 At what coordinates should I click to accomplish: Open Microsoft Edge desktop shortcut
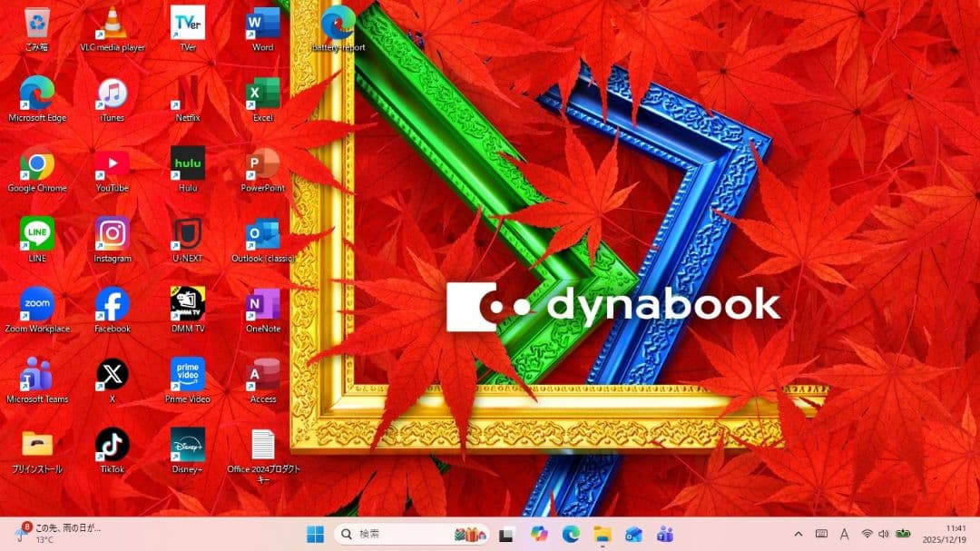pos(37,99)
